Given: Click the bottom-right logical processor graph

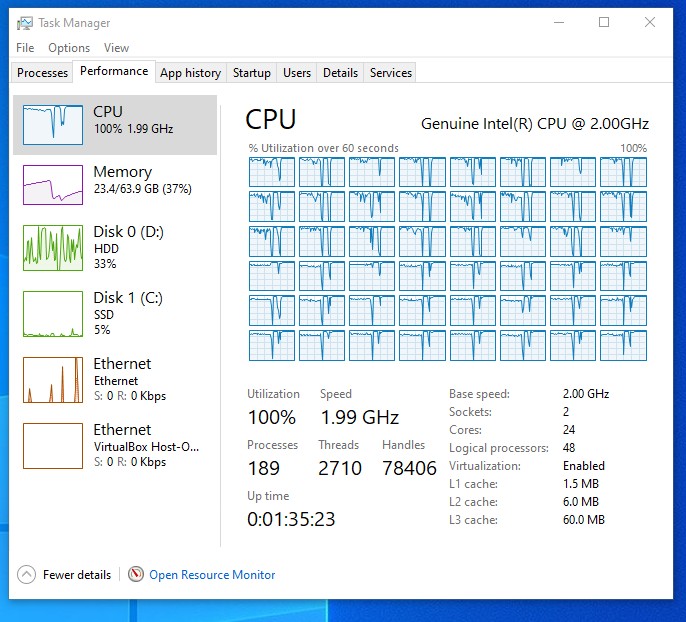Looking at the screenshot, I should [x=623, y=346].
